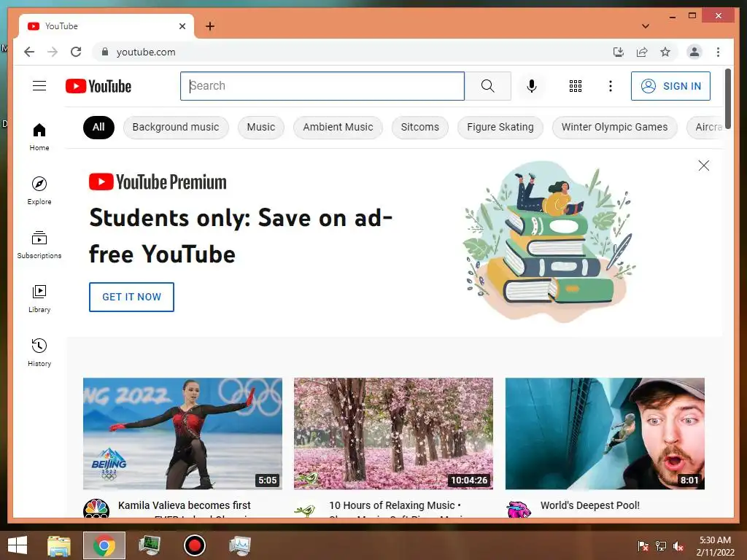Click in the YouTube search field

[322, 86]
